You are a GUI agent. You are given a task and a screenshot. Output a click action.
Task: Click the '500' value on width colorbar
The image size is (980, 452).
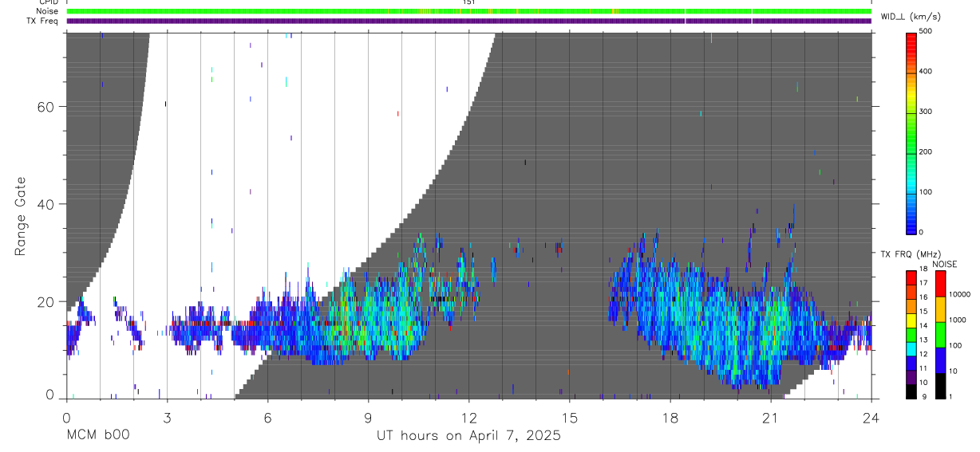point(926,31)
